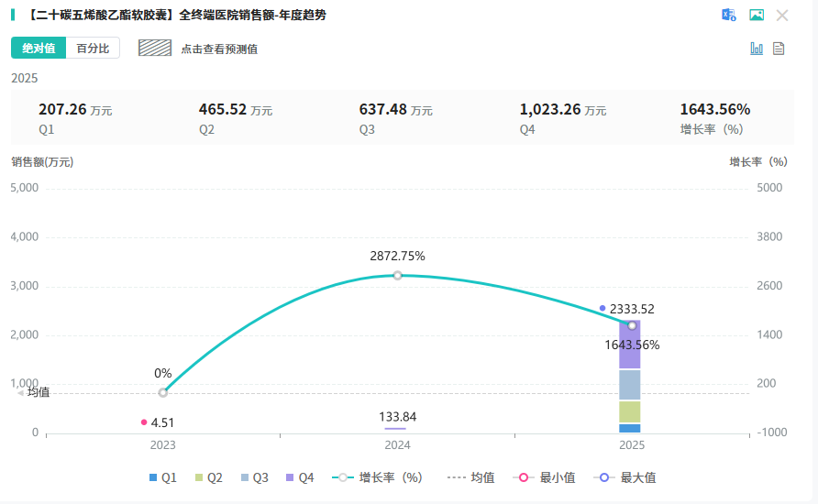Export chart data to Excel
818x504 pixels.
[729, 15]
